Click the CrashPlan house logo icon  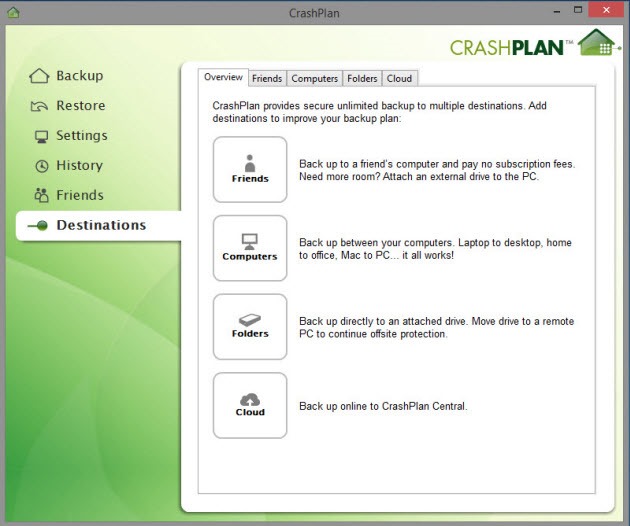[x=598, y=43]
